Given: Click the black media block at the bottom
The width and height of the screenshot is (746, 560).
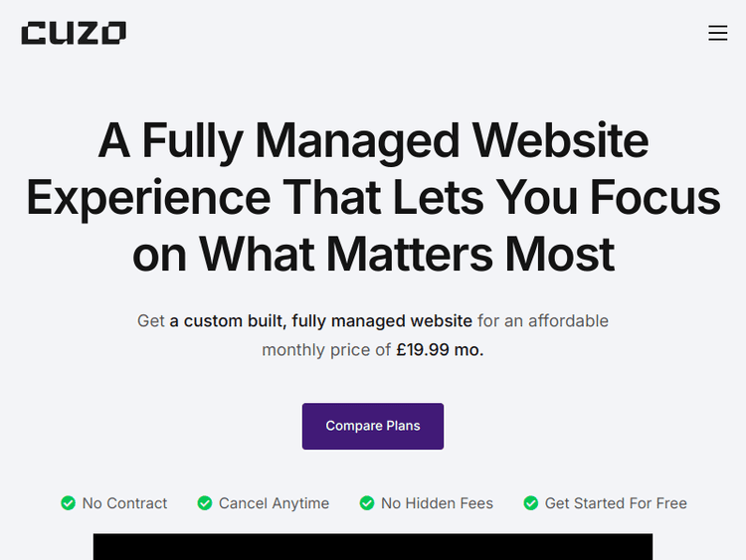Looking at the screenshot, I should pos(373,546).
